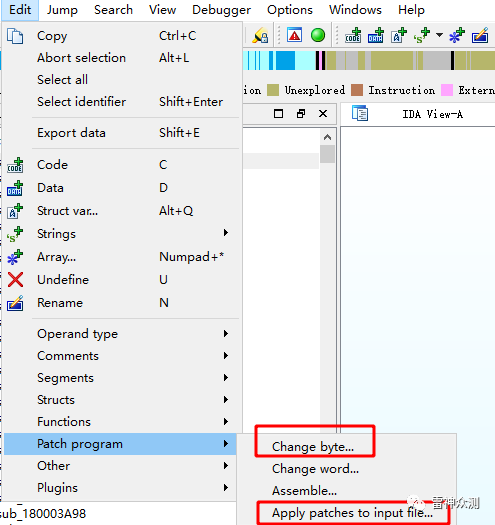This screenshot has width=495, height=525.
Task: Click the Create Data toolbar icon
Action: [375, 35]
